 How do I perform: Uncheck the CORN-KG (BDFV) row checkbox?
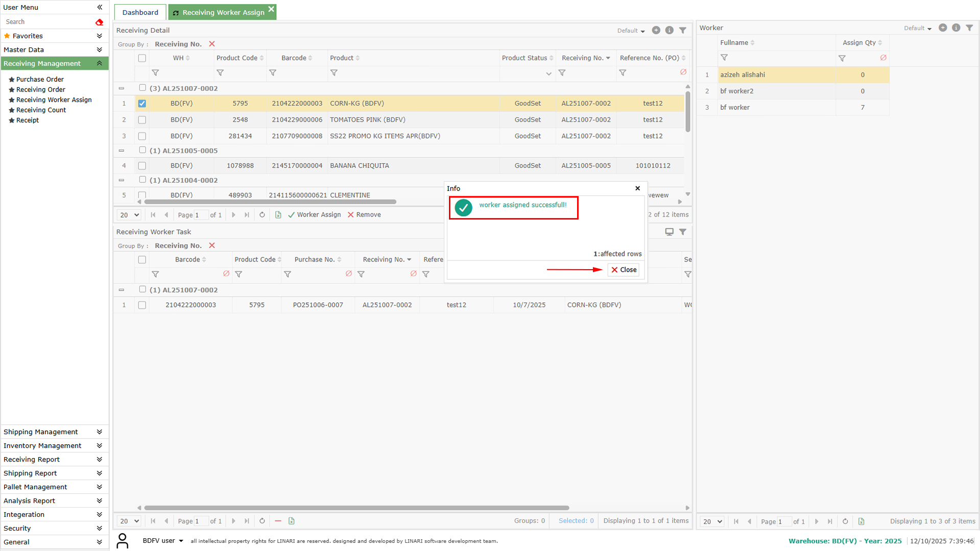click(x=142, y=103)
